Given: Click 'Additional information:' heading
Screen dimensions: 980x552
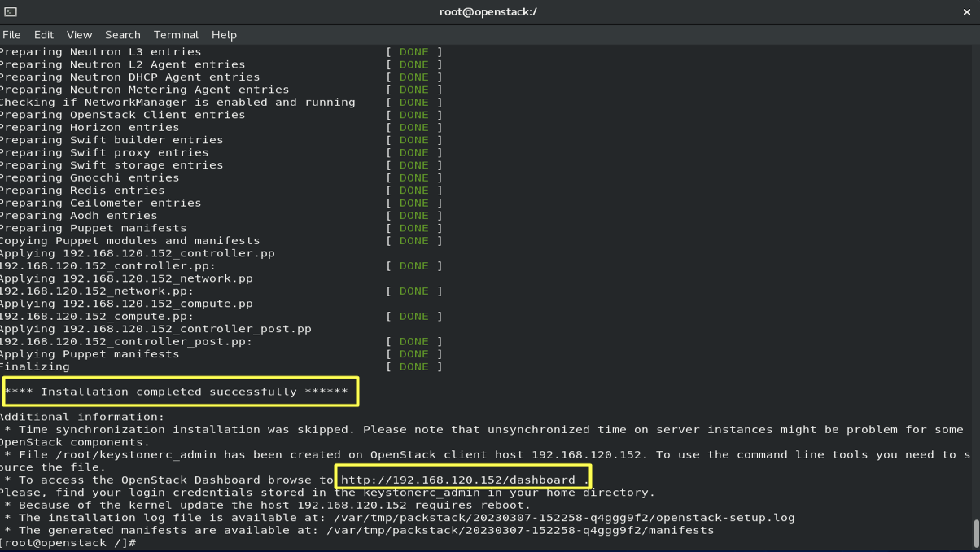Looking at the screenshot, I should pos(82,417).
